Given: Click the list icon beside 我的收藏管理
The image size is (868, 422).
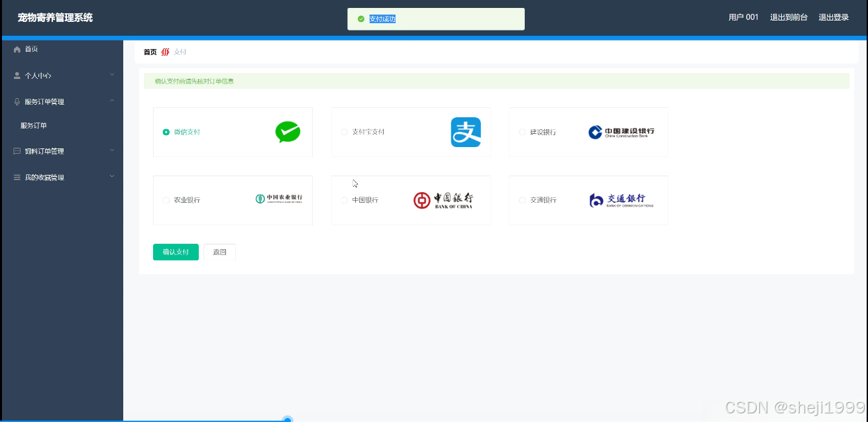Looking at the screenshot, I should pyautogui.click(x=17, y=178).
